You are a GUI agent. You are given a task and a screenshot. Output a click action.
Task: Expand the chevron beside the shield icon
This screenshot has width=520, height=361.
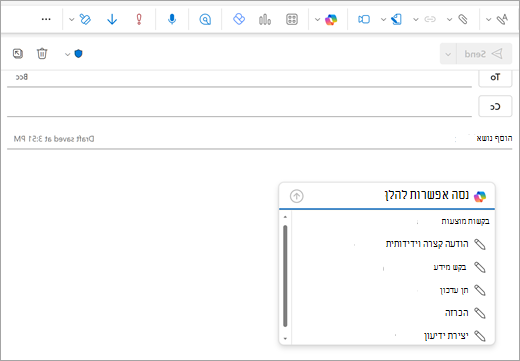click(67, 54)
